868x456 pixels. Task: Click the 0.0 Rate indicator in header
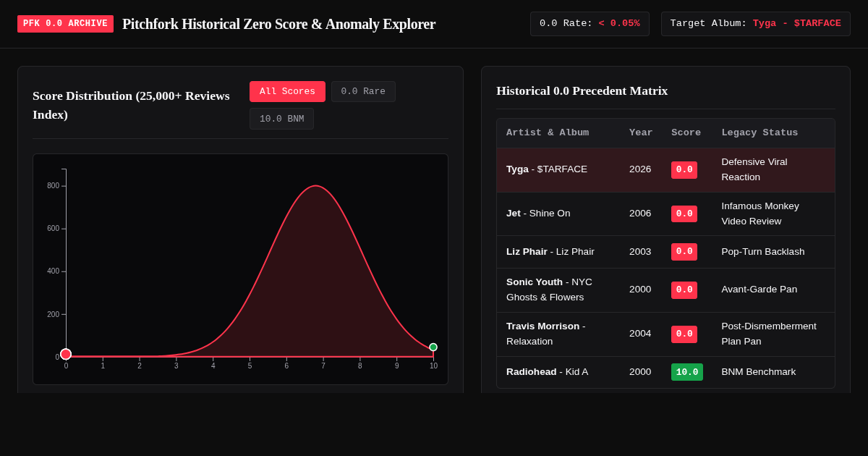(x=590, y=24)
